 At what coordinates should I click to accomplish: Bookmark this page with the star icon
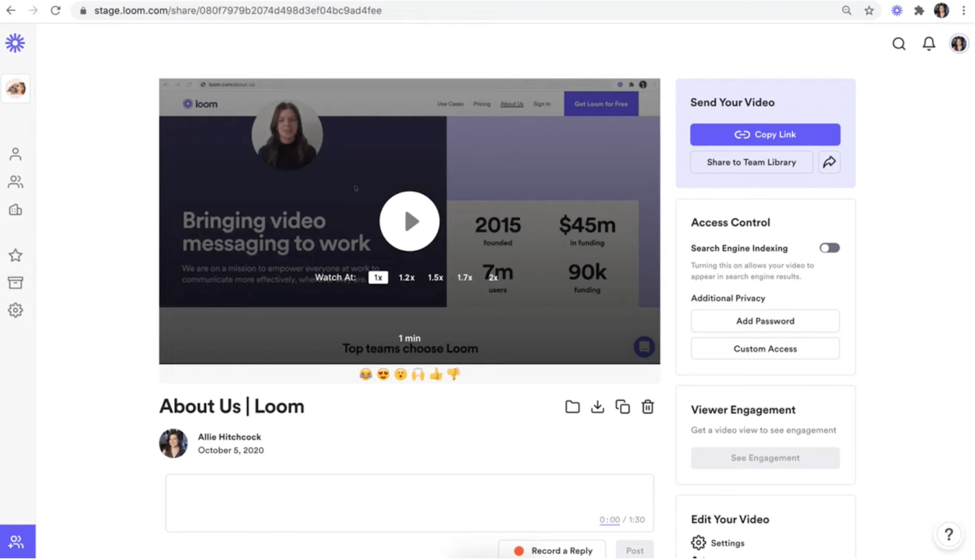[869, 10]
